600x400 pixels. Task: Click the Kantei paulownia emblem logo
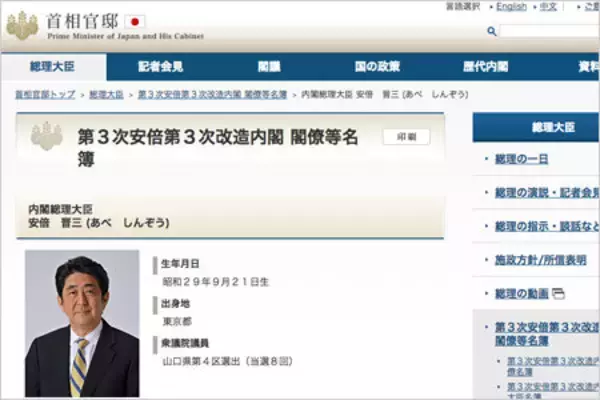22,24
